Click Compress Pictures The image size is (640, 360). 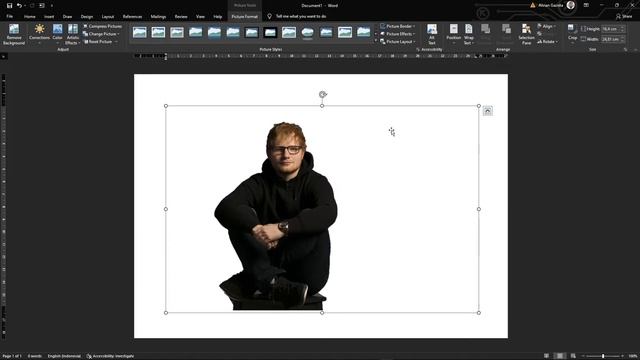point(102,26)
